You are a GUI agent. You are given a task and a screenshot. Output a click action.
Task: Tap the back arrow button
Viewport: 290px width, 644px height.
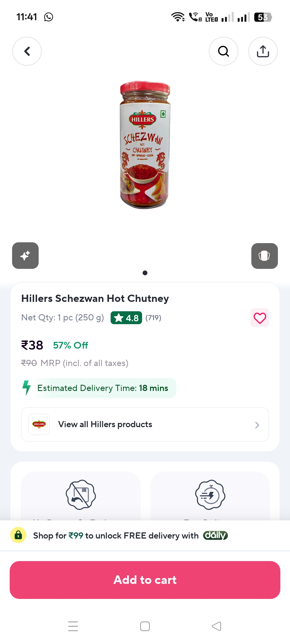27,51
